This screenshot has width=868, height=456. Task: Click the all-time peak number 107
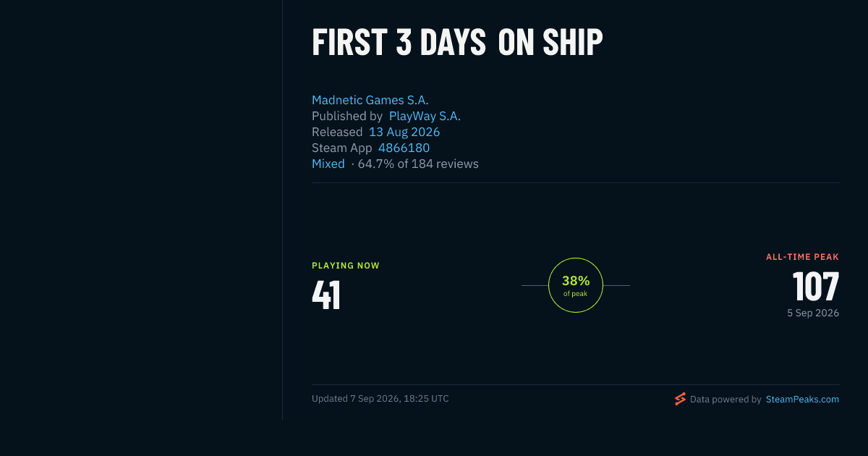816,287
